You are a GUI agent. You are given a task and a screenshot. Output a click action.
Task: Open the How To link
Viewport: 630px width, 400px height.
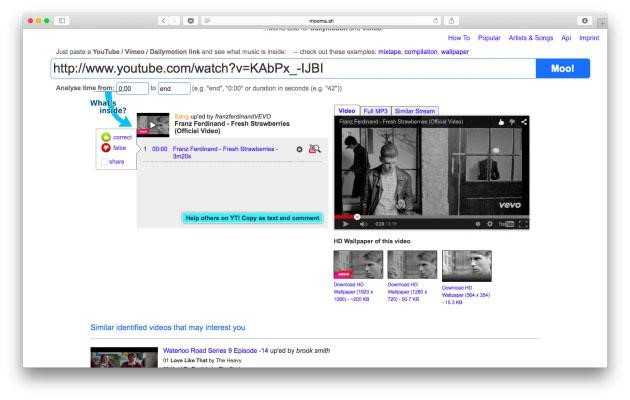pyautogui.click(x=459, y=38)
